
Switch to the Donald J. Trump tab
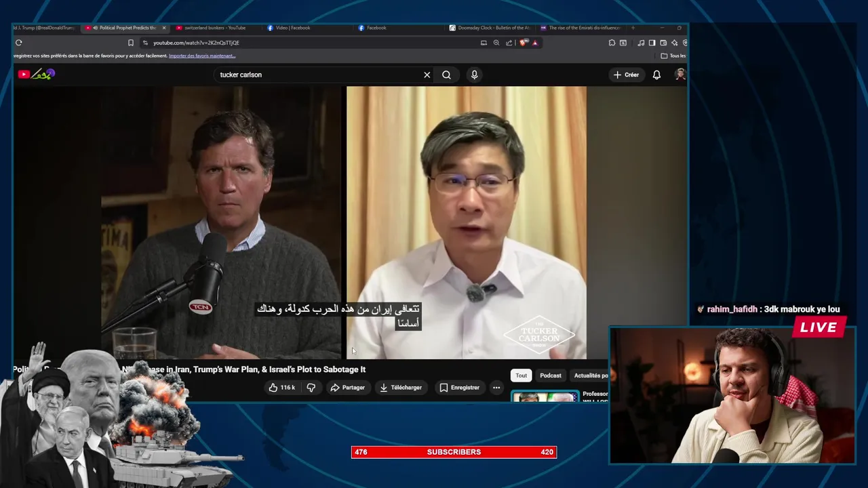click(x=45, y=28)
